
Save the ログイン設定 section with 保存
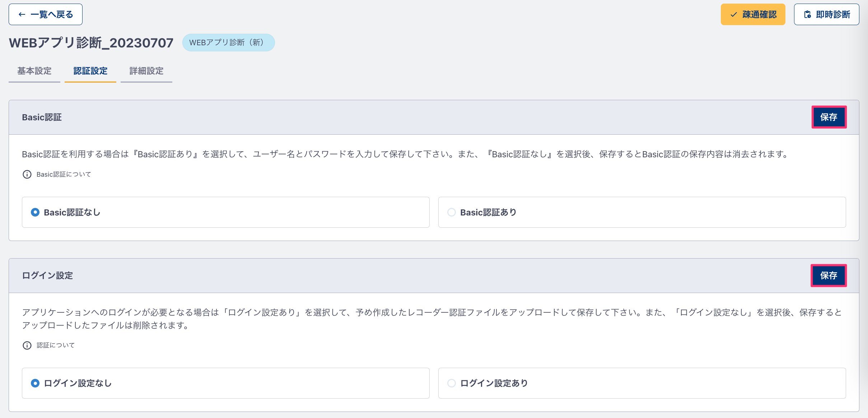(829, 275)
